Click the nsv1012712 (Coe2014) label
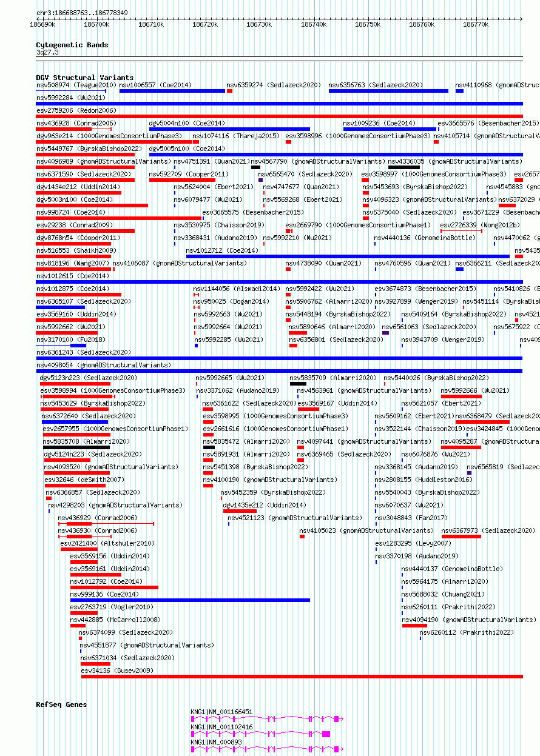This screenshot has height=756, width=540. pyautogui.click(x=222, y=250)
